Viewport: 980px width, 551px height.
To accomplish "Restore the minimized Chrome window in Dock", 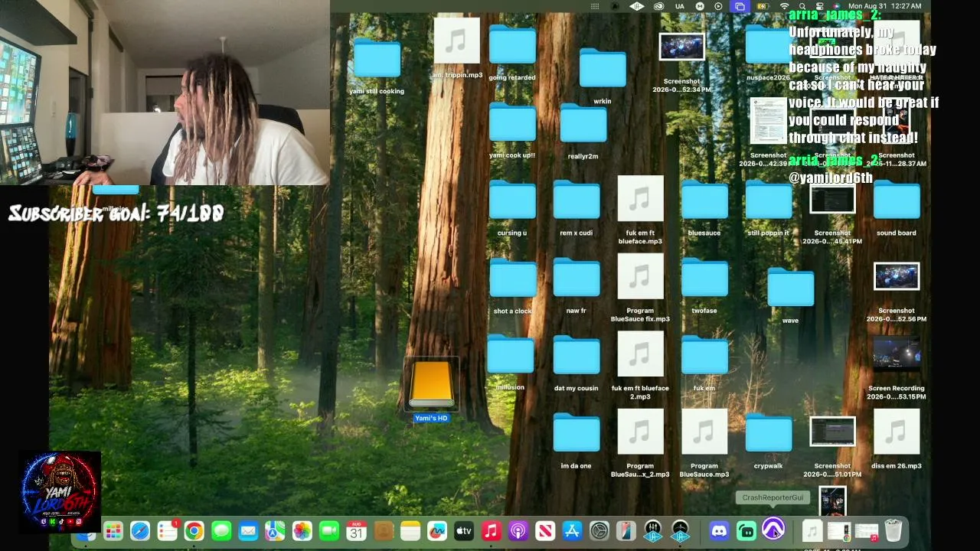I will 839,530.
